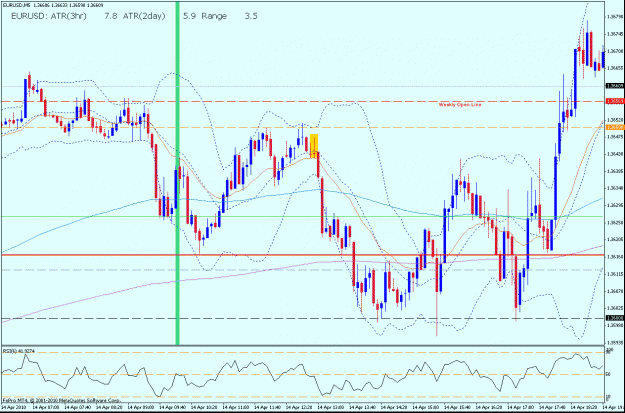Image resolution: width=625 pixels, height=413 pixels.
Task: Click the yellow highlighted candle marker
Action: point(314,146)
